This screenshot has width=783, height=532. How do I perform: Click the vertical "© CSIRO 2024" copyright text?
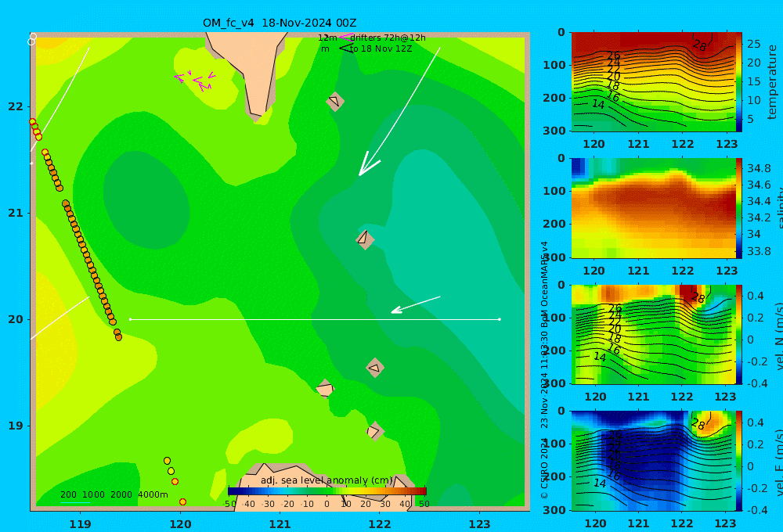pyautogui.click(x=544, y=467)
